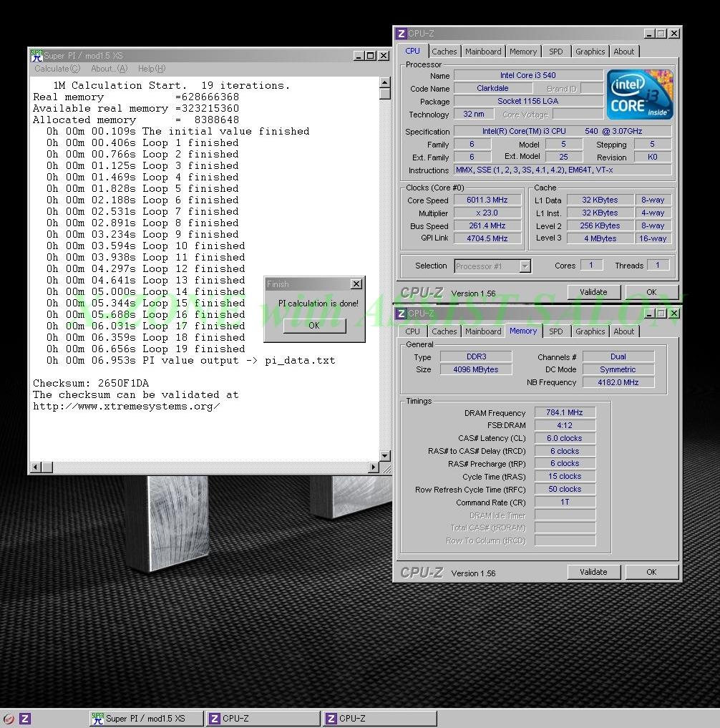Viewport: 720px width, 728px height.
Task: Click Super PI vertical scrollbar down arrow
Action: 384,455
